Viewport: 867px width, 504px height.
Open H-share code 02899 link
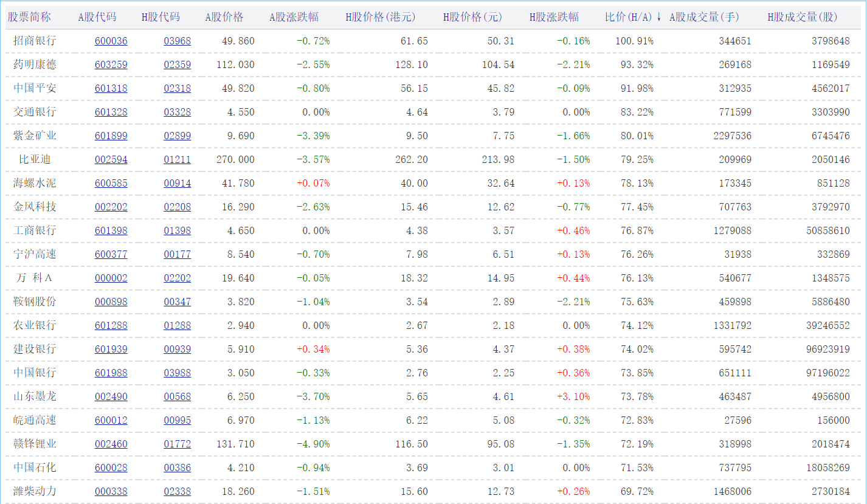(x=178, y=136)
